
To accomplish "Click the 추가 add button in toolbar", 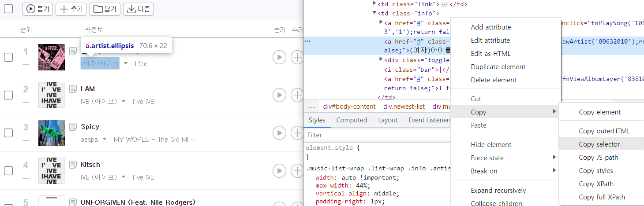I will point(71,9).
